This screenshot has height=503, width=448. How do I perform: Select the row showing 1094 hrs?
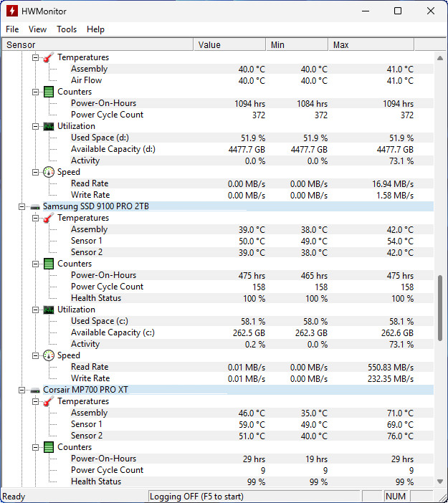click(252, 103)
